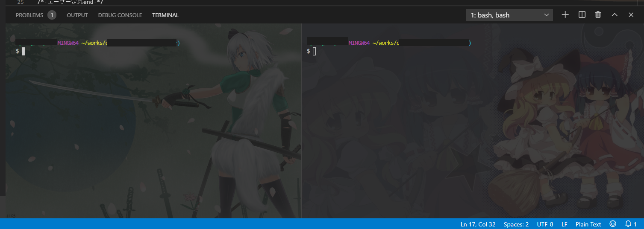Change end of line sequence LF

pyautogui.click(x=565, y=224)
